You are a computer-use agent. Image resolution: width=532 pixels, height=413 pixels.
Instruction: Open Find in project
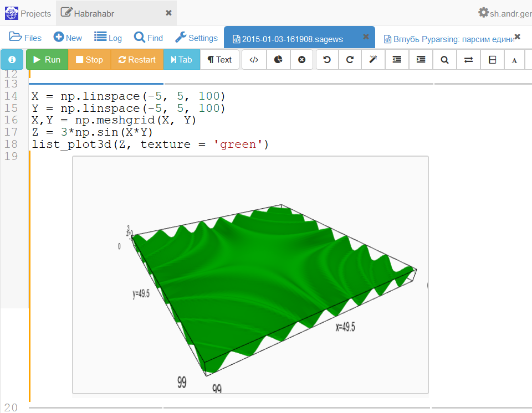149,37
